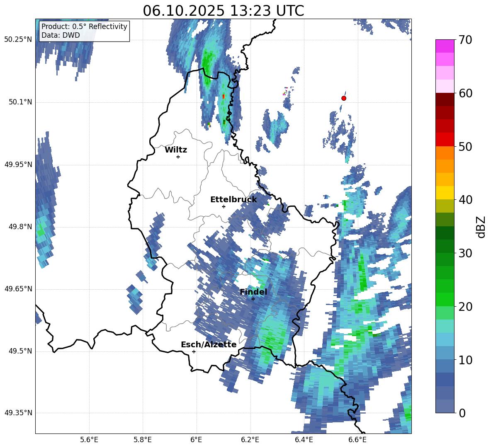Select the Esch/Alzette map label
The width and height of the screenshot is (491, 448).
tap(209, 344)
